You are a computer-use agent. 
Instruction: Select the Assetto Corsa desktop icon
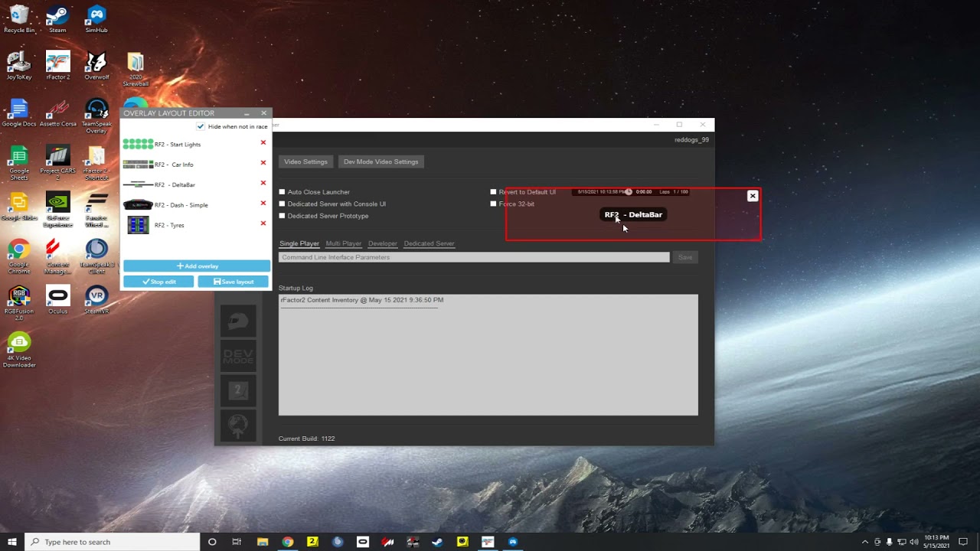click(57, 112)
